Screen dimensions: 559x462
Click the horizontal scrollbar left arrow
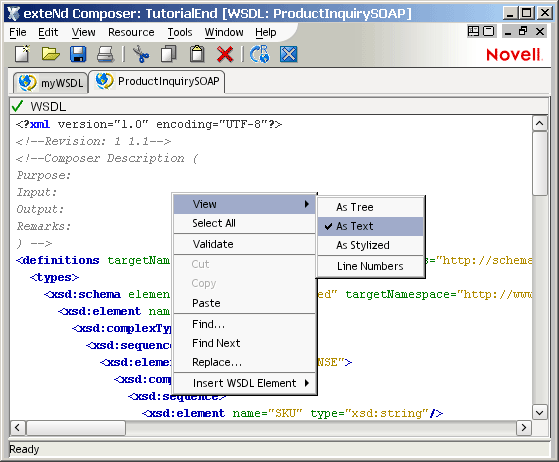(18, 427)
